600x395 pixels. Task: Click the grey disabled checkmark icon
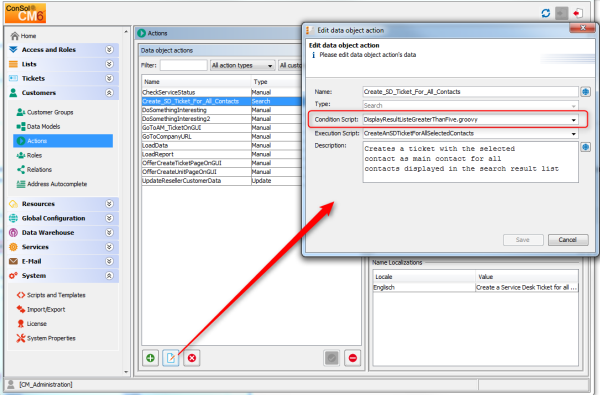point(332,358)
